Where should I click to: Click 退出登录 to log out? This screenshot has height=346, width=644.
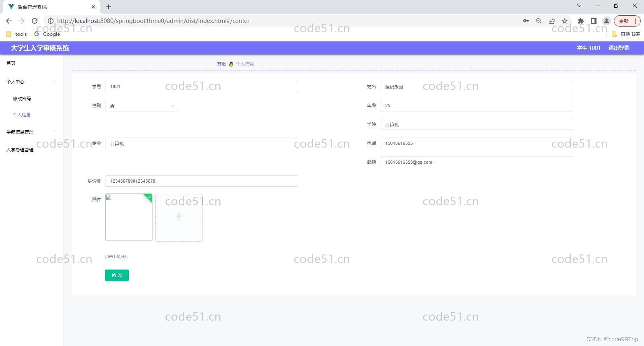pyautogui.click(x=619, y=48)
